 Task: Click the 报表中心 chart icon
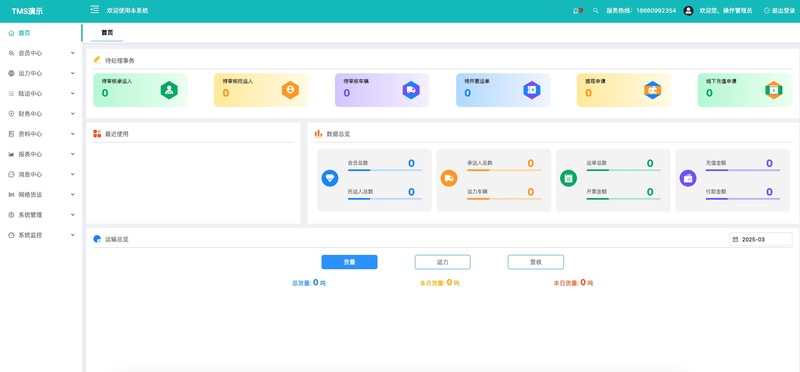coord(11,154)
